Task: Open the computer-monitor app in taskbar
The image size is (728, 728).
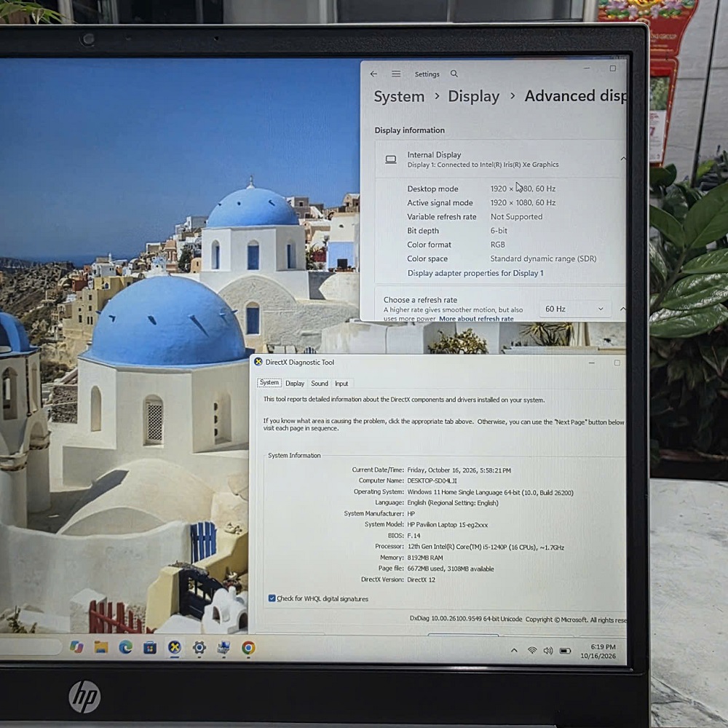Action: tap(223, 647)
